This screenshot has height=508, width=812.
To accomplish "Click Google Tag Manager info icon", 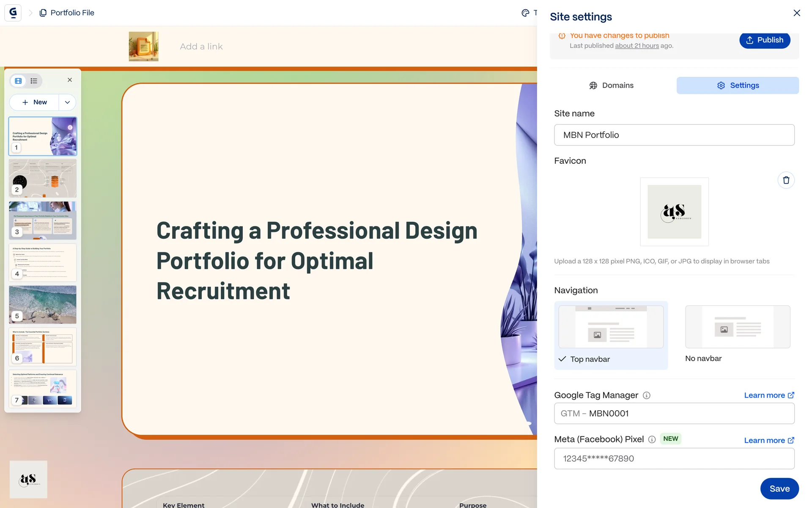I will (x=646, y=395).
